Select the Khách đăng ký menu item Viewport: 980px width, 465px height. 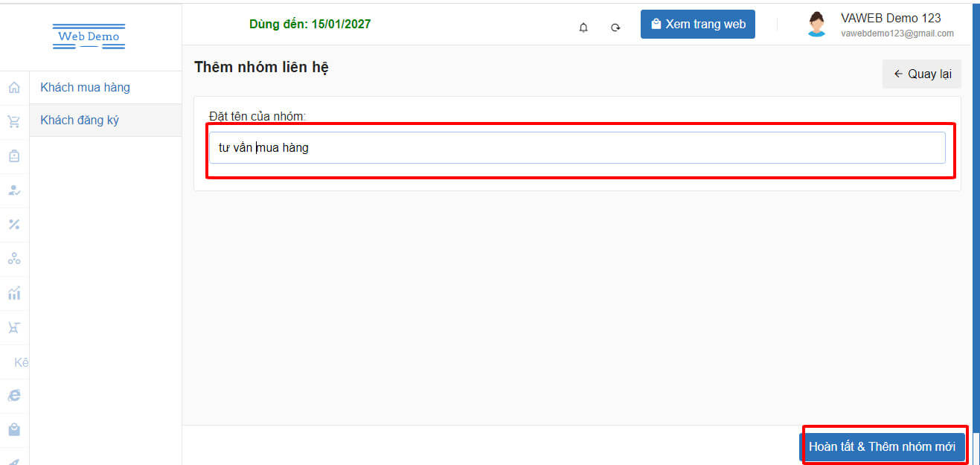[80, 121]
